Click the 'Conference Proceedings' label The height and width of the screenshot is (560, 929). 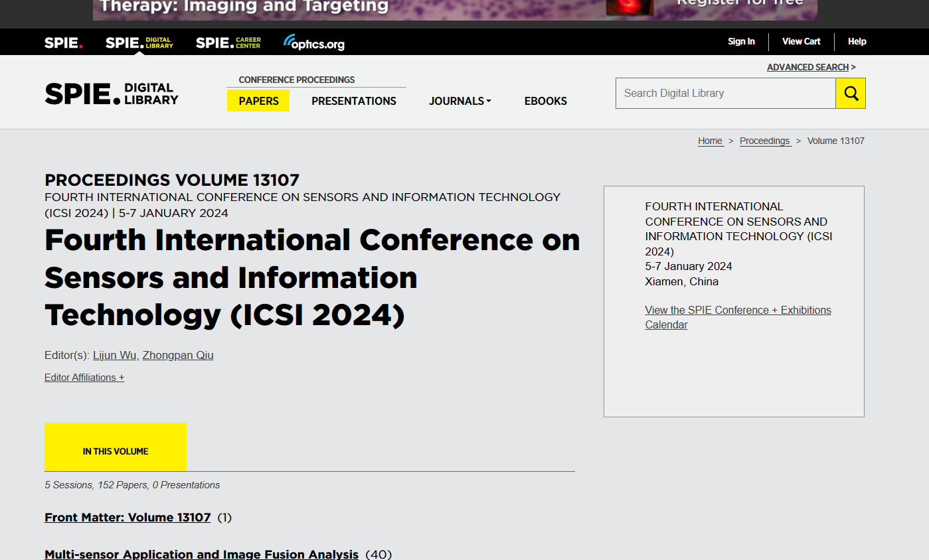tap(297, 80)
